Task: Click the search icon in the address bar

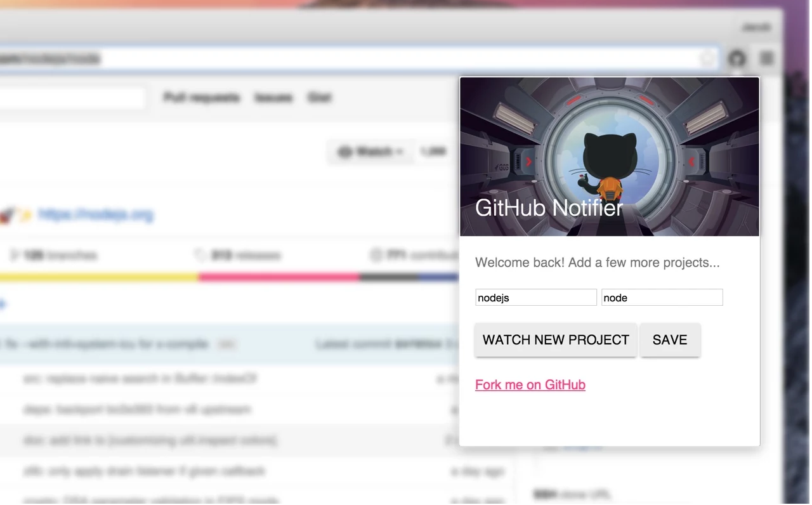Action: pyautogui.click(x=707, y=58)
